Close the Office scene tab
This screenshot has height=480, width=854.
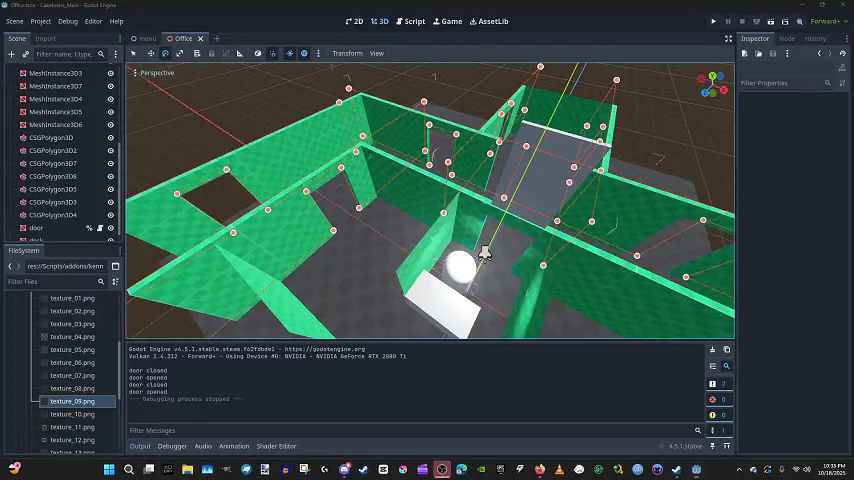click(200, 39)
